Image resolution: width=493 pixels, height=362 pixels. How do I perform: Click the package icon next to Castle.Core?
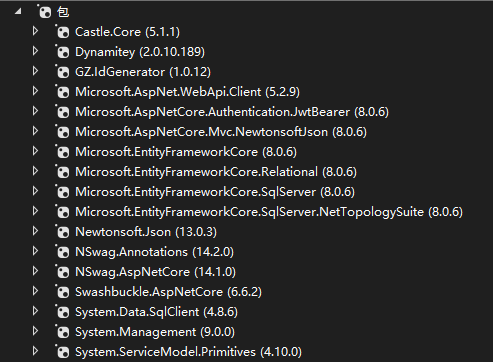[63, 32]
